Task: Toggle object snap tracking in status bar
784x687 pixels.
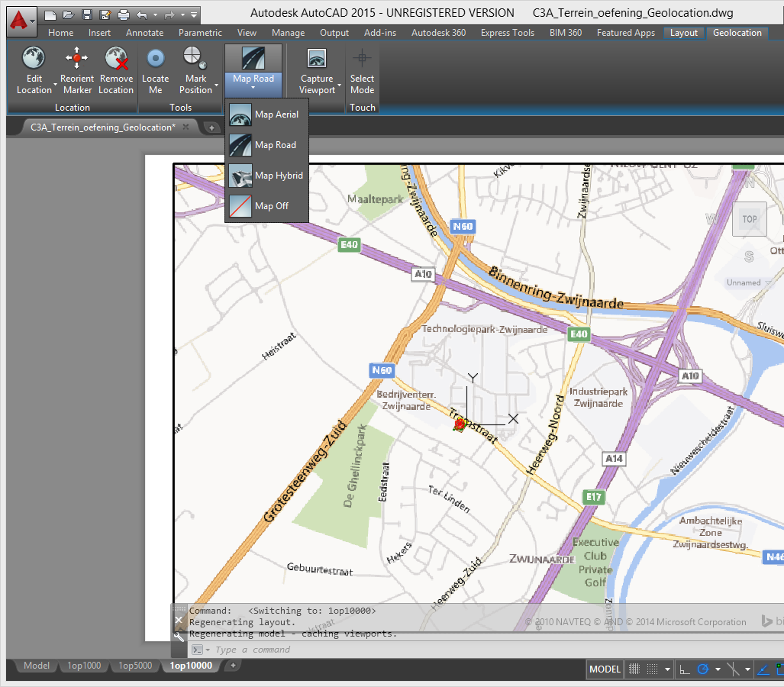Action: pos(763,669)
